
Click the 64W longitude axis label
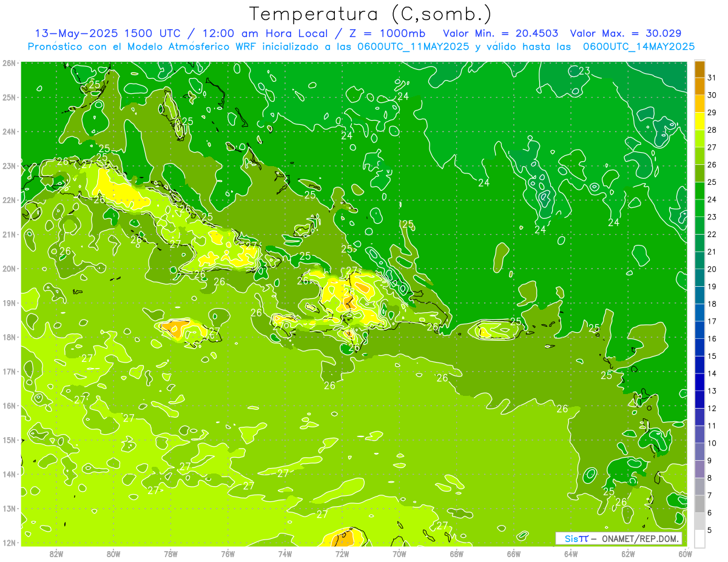[x=571, y=554]
